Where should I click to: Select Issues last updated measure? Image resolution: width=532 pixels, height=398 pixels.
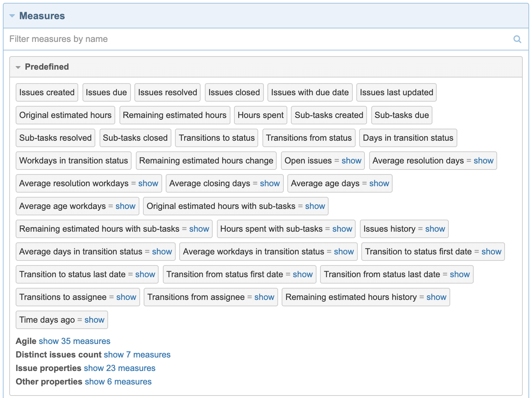click(x=397, y=92)
